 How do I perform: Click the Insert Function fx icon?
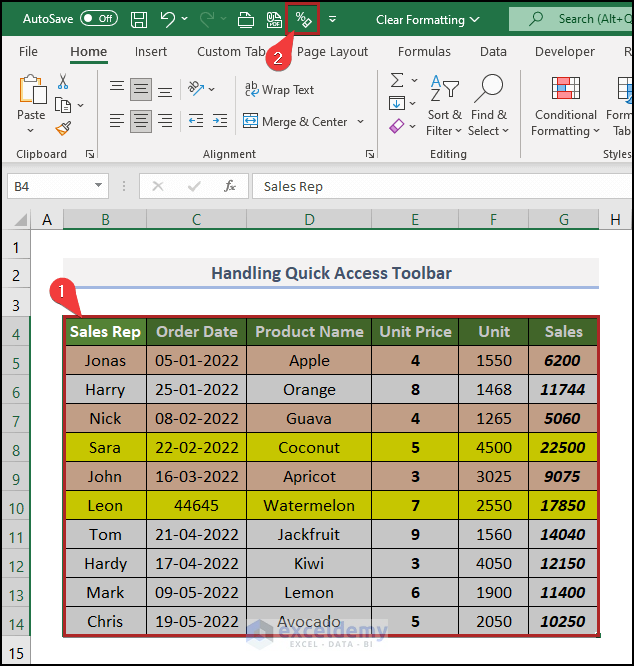point(230,186)
